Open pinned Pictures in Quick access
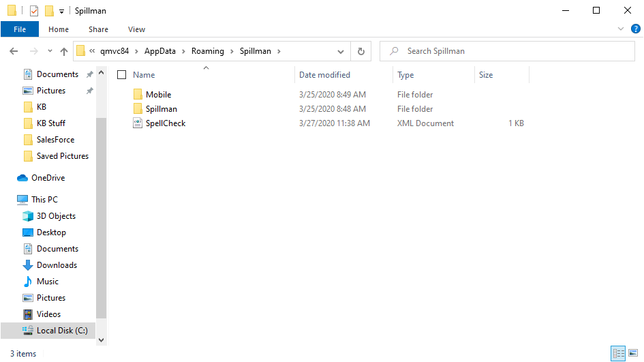Screen dimensions: 644x362 tap(51, 91)
